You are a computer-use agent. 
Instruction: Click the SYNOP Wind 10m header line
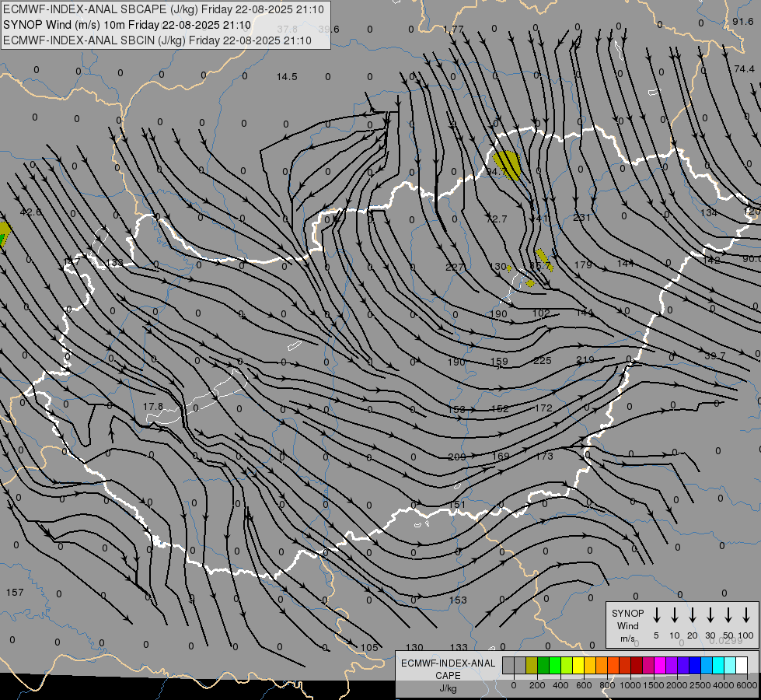point(127,25)
